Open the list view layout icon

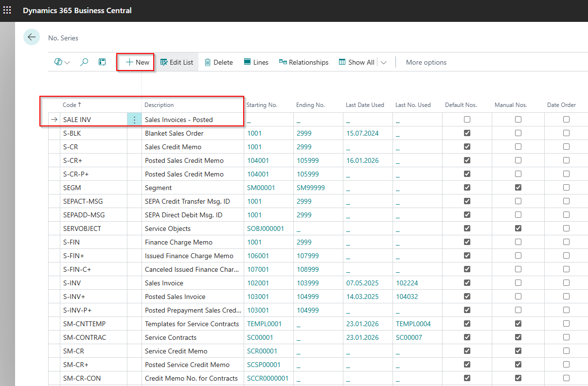coord(102,62)
